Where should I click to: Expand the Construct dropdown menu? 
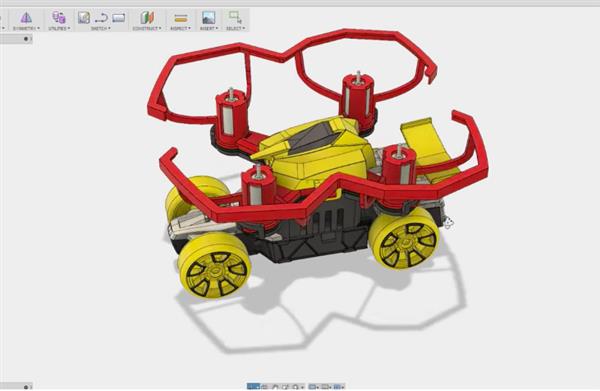click(147, 29)
